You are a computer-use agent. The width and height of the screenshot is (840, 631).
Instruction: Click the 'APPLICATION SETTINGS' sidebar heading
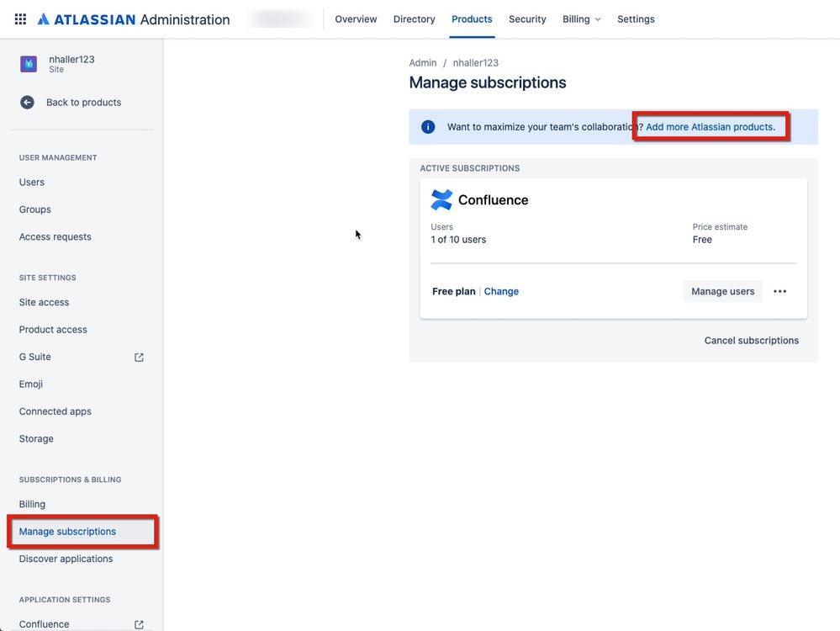(x=65, y=600)
